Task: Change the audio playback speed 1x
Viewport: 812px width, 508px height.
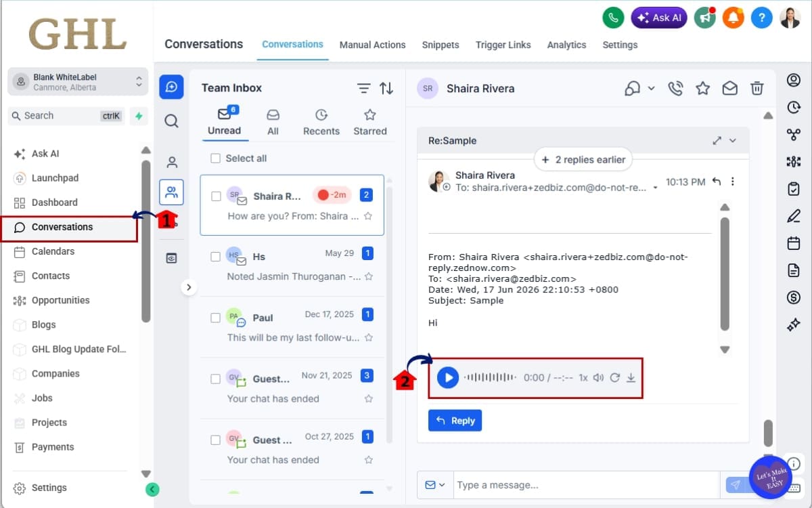Action: tap(583, 377)
